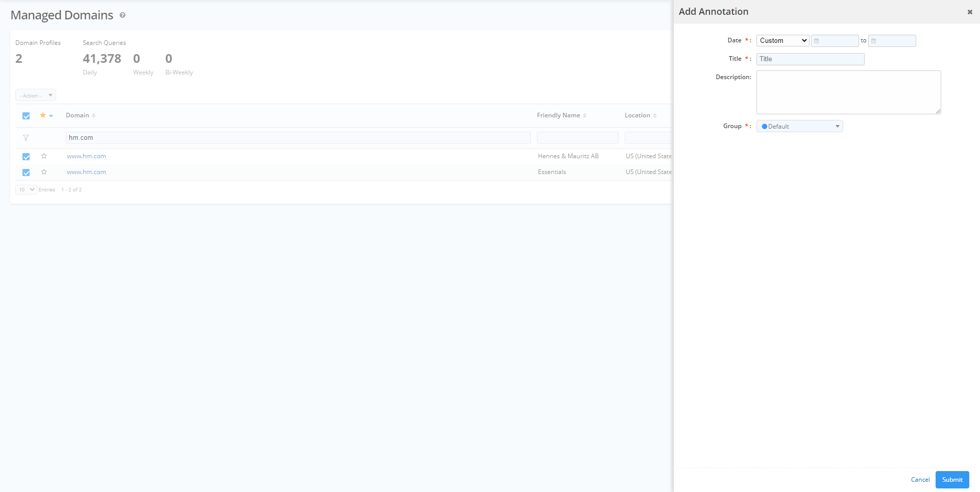This screenshot has height=492, width=980.
Task: Click the filter funnel icon
Action: [26, 138]
